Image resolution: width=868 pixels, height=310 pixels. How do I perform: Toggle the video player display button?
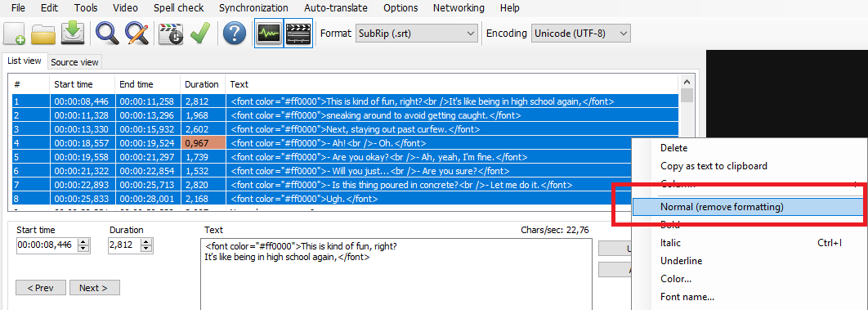[298, 34]
